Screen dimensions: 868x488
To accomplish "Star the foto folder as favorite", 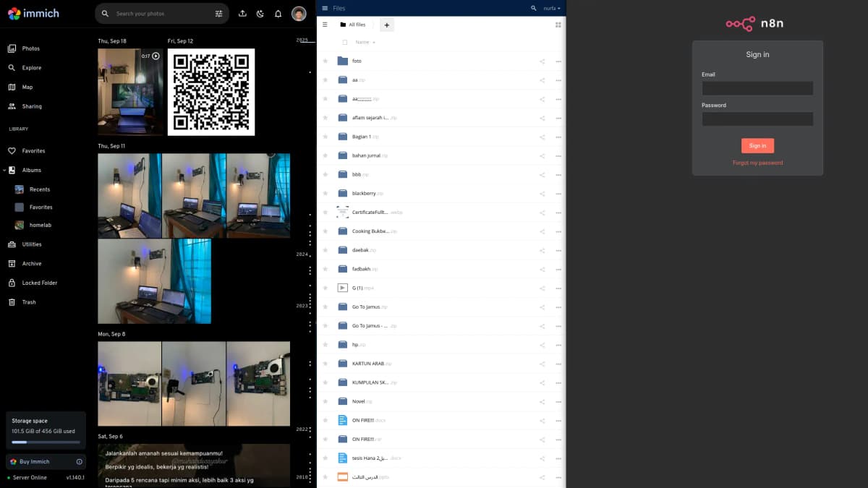I will 325,61.
